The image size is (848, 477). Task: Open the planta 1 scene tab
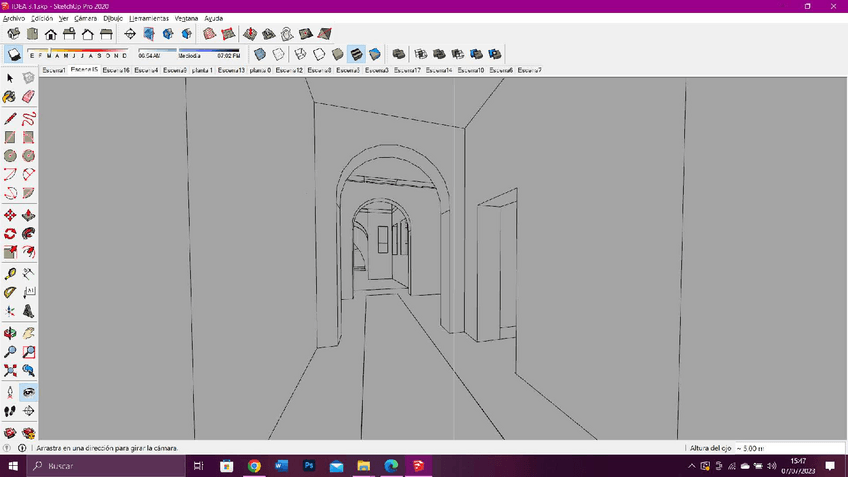[203, 71]
